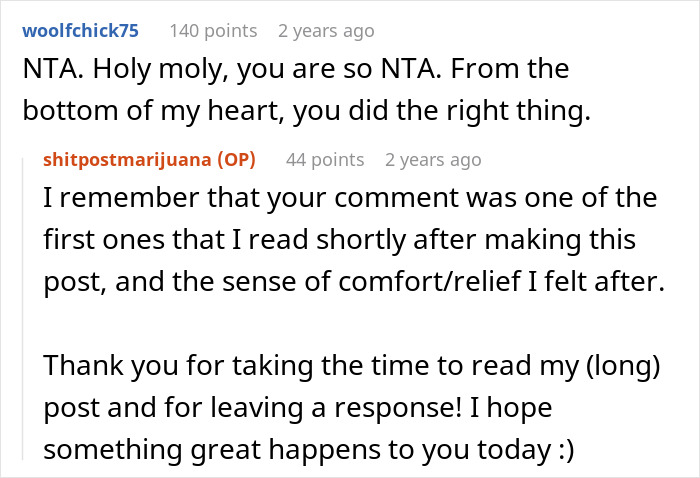Click the first 'NTA.' in the top comment
This screenshot has width=700, height=478.
(48, 70)
